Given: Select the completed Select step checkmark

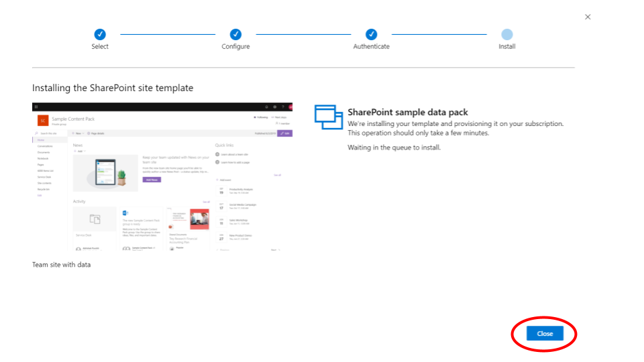Looking at the screenshot, I should (100, 34).
